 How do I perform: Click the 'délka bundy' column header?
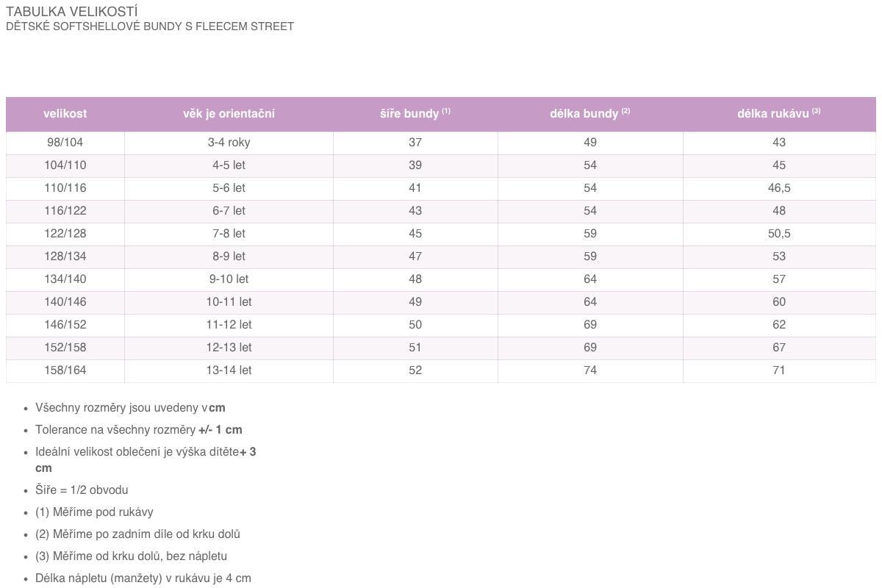click(x=590, y=114)
